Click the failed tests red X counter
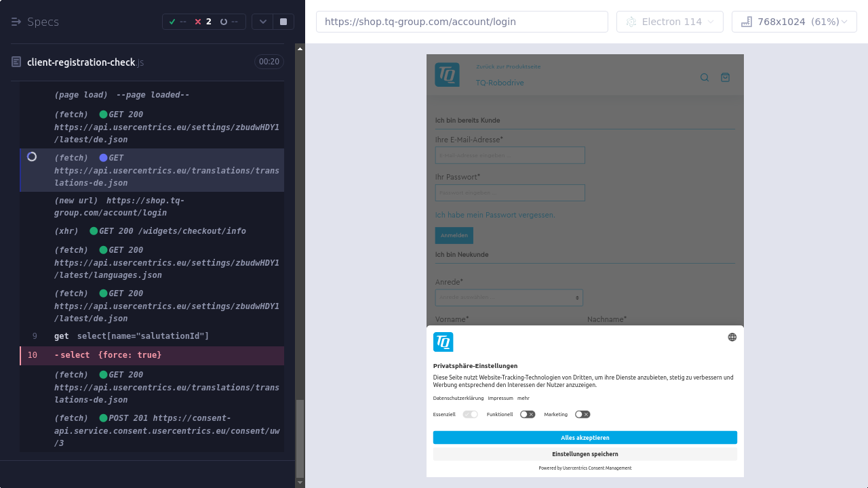 (203, 22)
